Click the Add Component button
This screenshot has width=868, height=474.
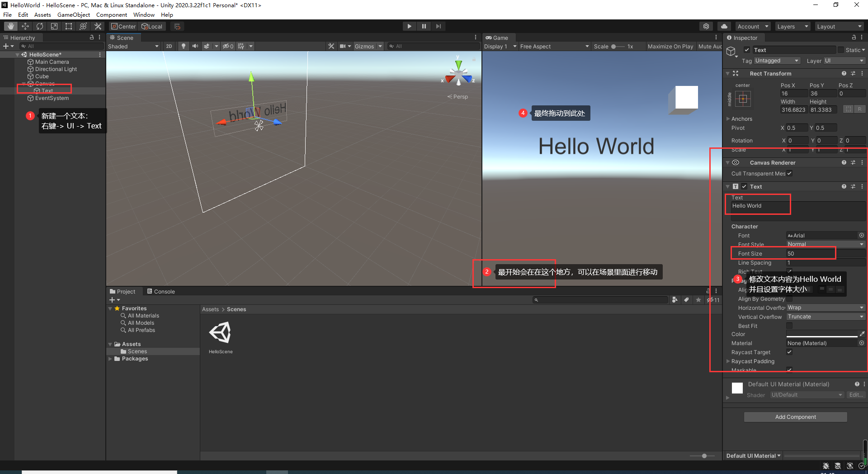[x=796, y=417]
